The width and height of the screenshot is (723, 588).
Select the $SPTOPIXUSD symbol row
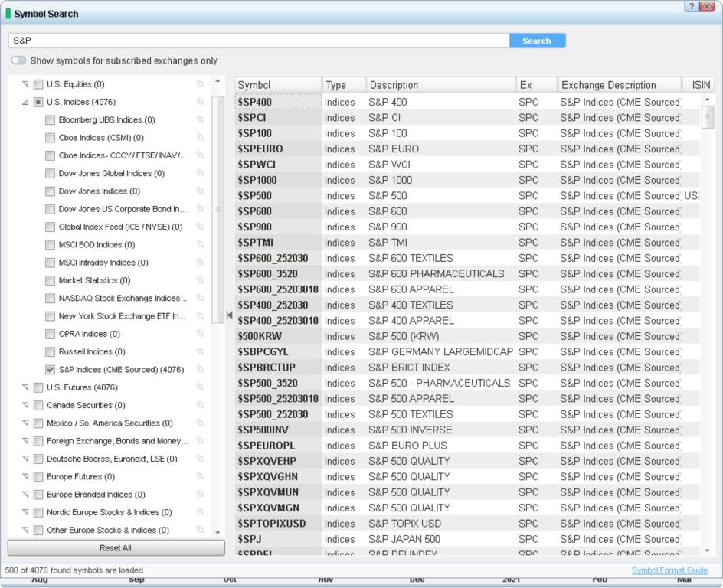[x=467, y=524]
